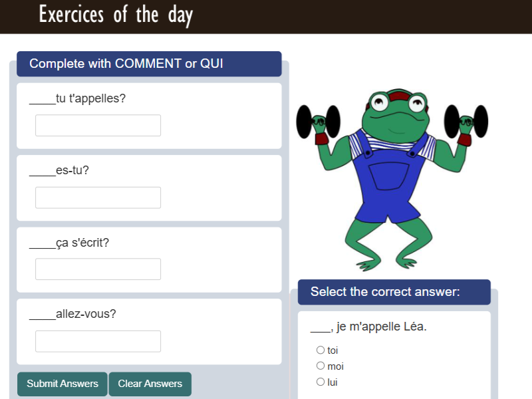Click the '____allez-vous?' question text
The width and height of the screenshot is (532, 399).
pyautogui.click(x=72, y=314)
